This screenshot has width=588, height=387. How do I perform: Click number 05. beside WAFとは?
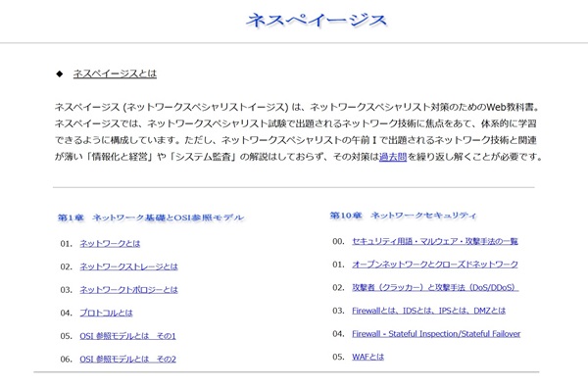[339, 357]
